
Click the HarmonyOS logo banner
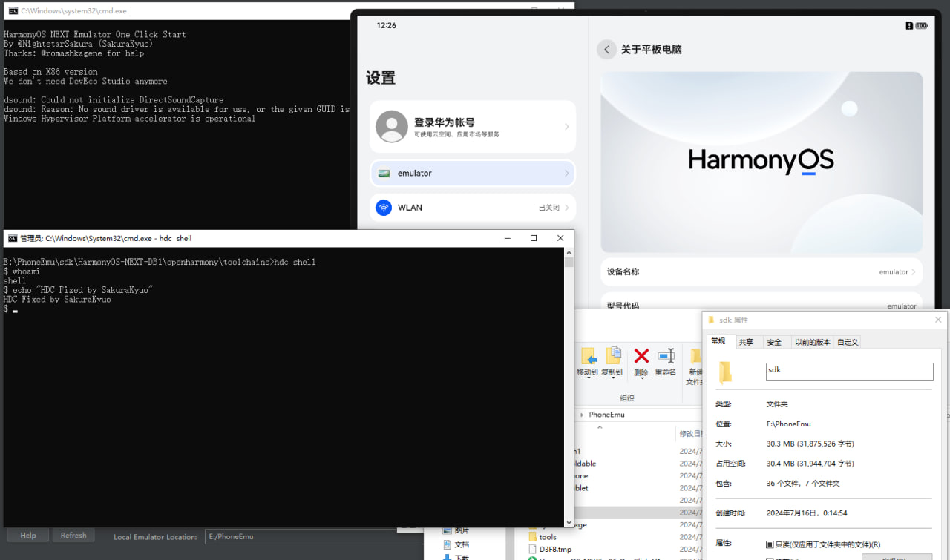761,162
